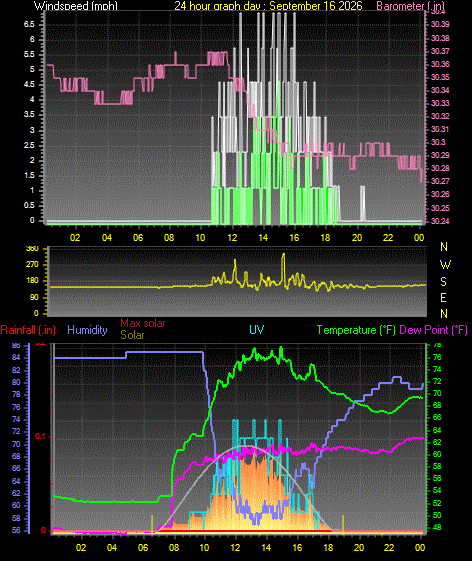Click the Humidity legend label
Screen dimensions: 472x561
tap(87, 330)
